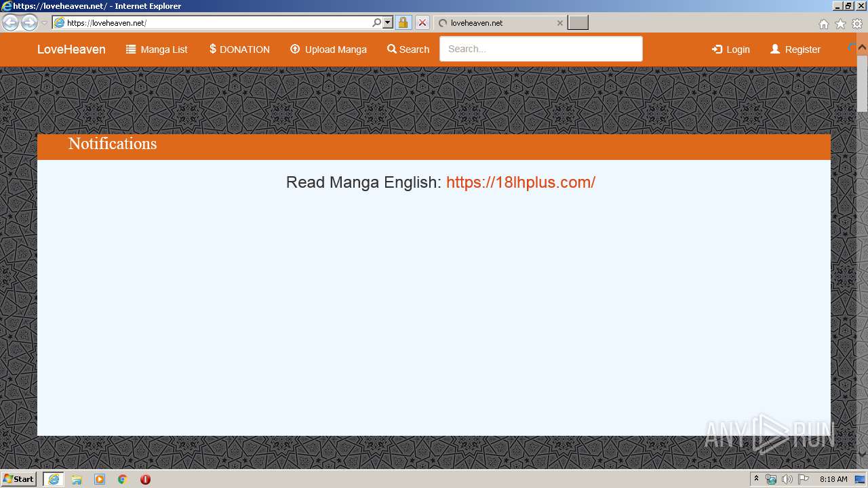Open the network status tray icon
This screenshot has width=868, height=488.
(x=771, y=479)
